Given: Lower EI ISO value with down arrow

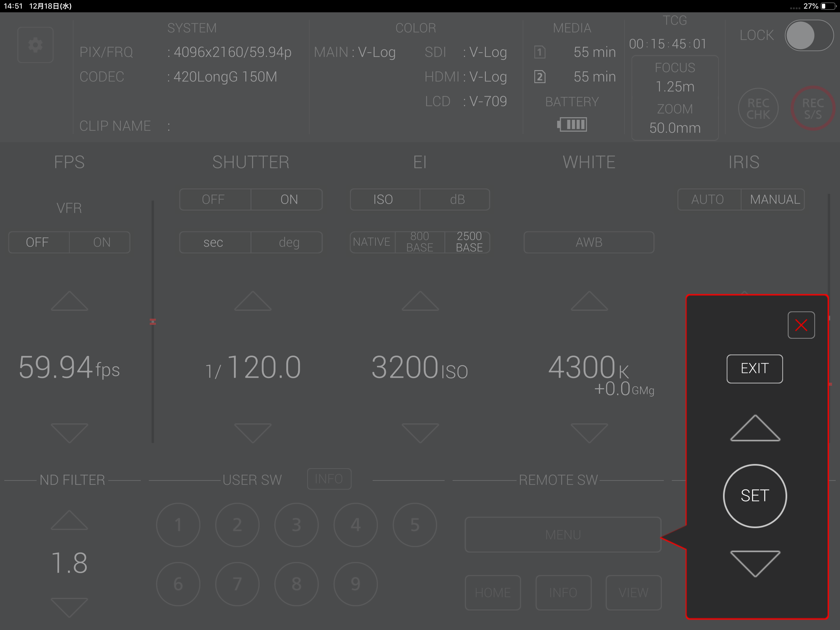Looking at the screenshot, I should point(420,433).
